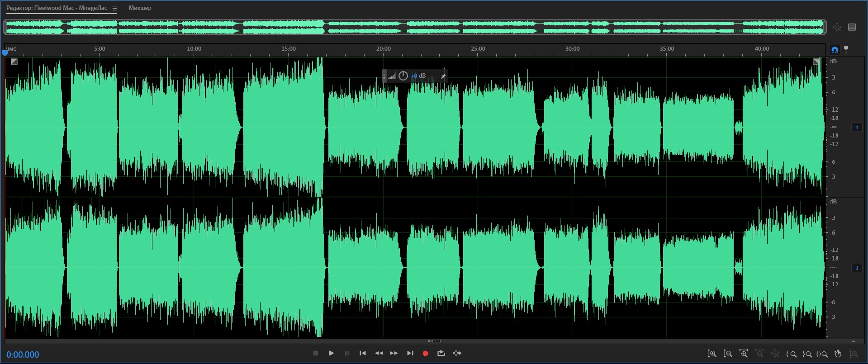Image resolution: width=868 pixels, height=364 pixels.
Task: Zoom to the selection out point
Action: 807,354
